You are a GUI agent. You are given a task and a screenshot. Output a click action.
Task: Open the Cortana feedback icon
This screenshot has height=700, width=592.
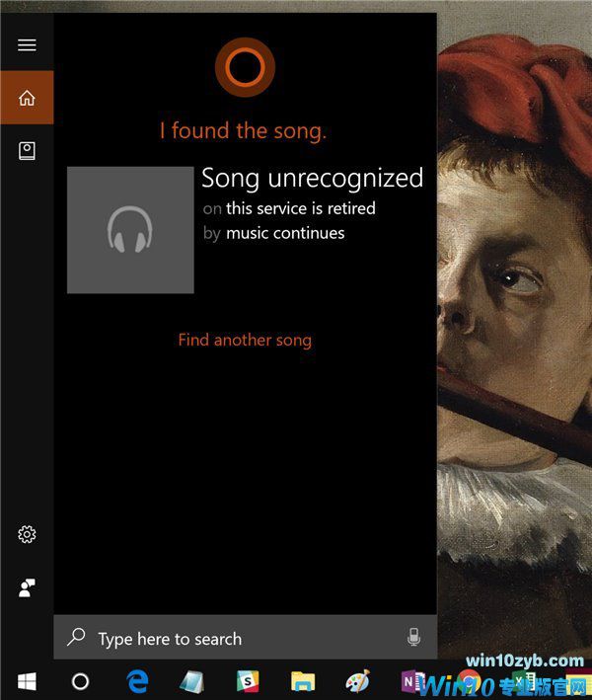27,587
